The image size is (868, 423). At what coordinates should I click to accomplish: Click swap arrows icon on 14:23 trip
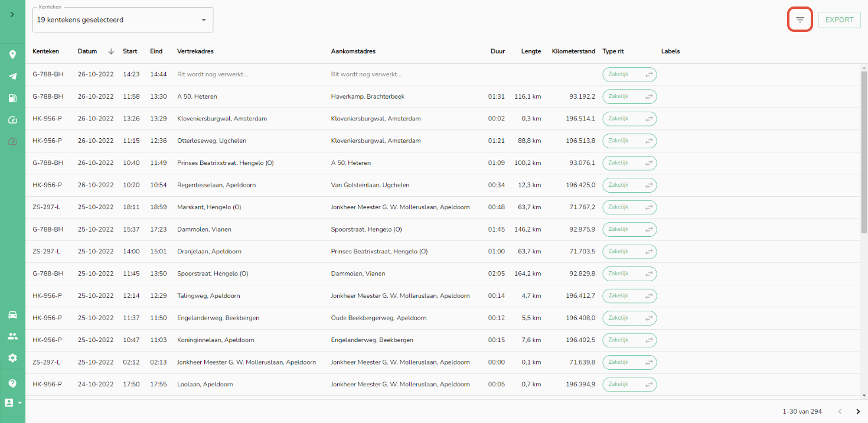pos(649,74)
